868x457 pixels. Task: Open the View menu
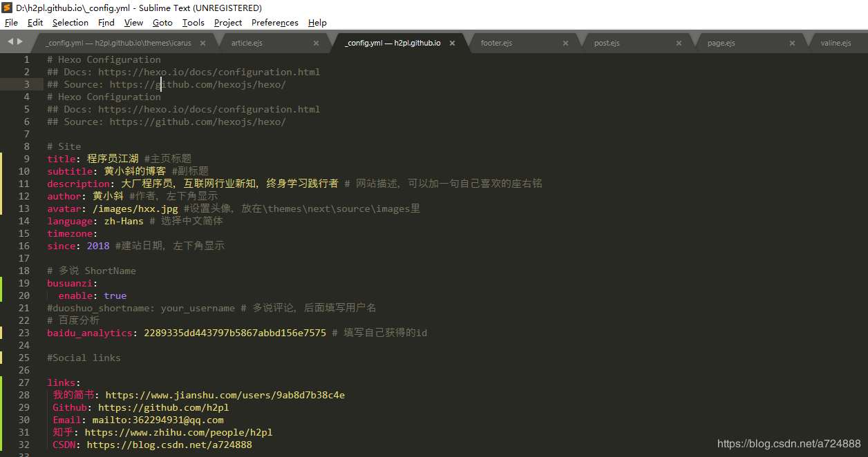point(133,23)
